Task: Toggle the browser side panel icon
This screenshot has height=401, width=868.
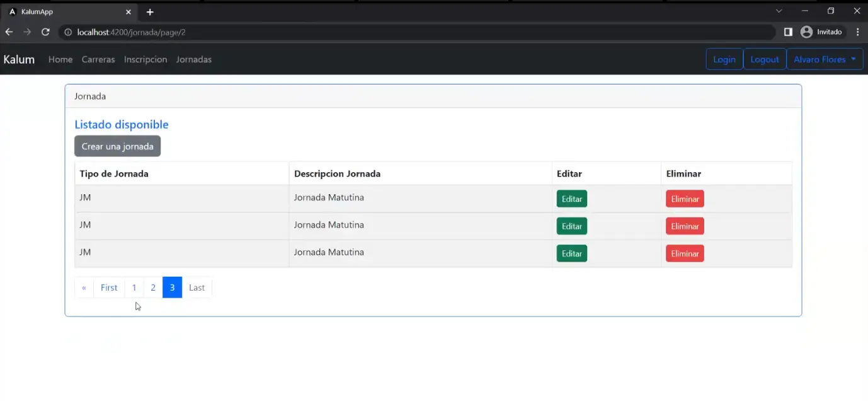Action: pos(788,32)
